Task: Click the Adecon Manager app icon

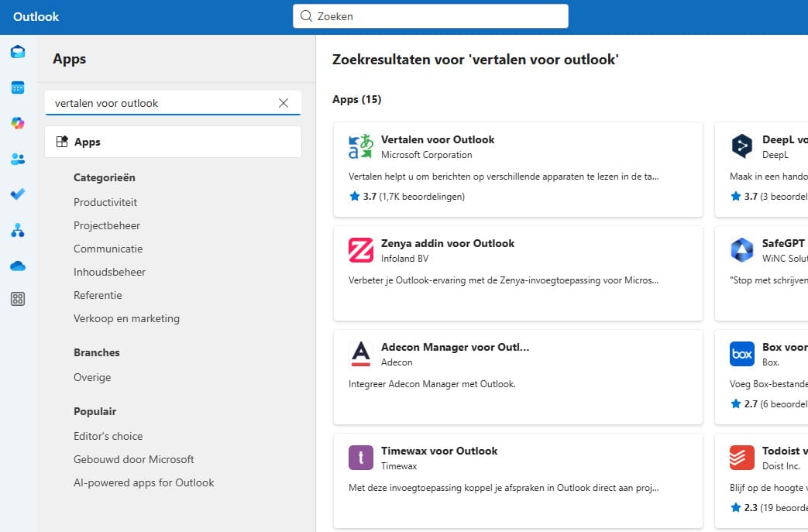Action: click(361, 355)
